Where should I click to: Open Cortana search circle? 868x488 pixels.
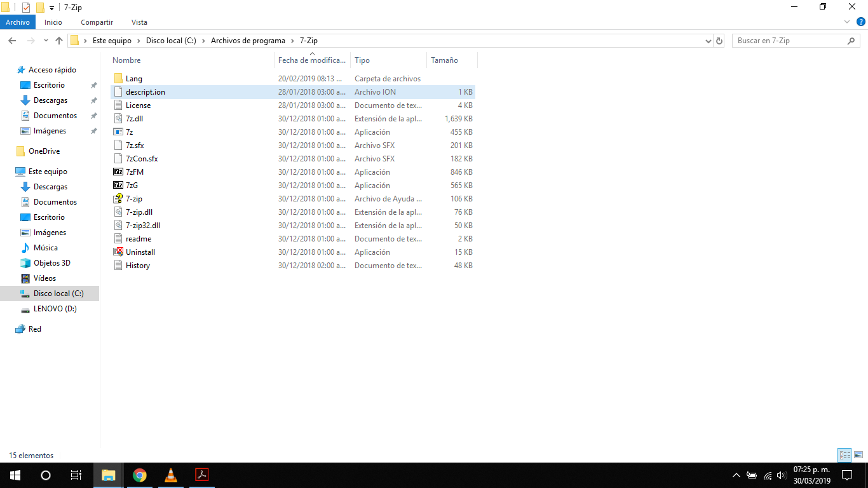(x=46, y=475)
